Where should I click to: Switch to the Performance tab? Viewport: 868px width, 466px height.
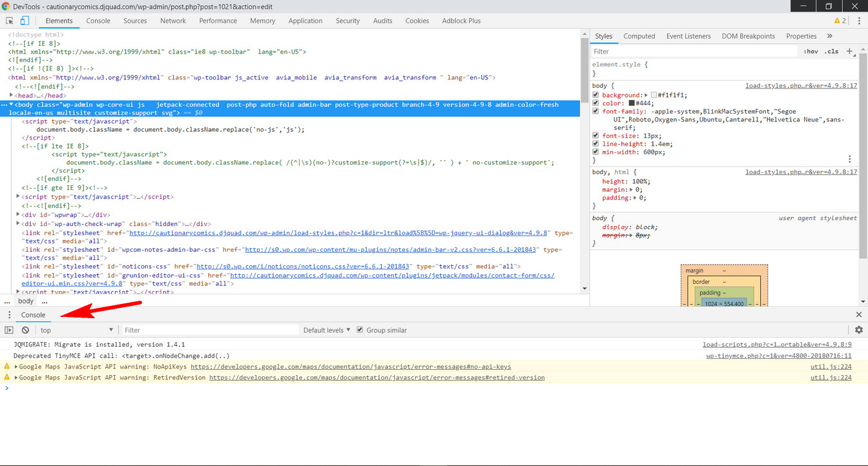218,21
